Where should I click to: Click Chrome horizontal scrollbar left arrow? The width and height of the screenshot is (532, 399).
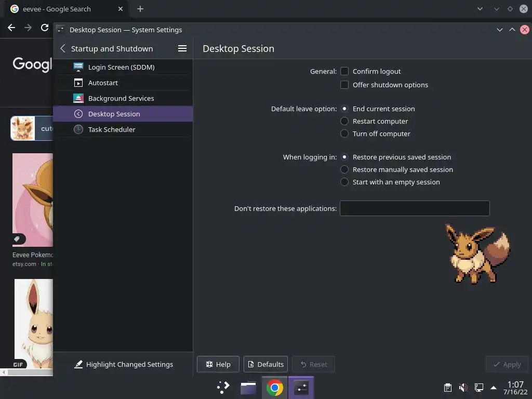(4, 372)
